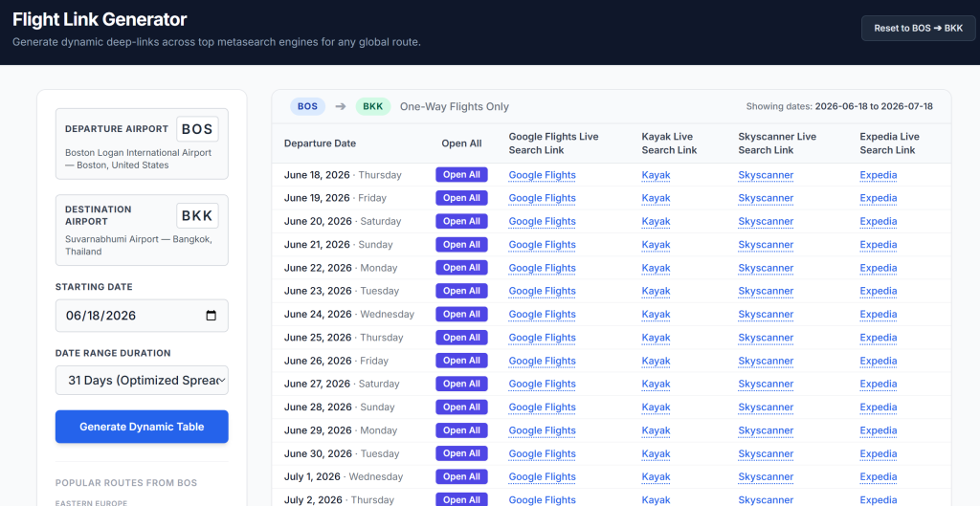Edit the BOS departure airport code field
The image size is (980, 506).
pyautogui.click(x=197, y=130)
